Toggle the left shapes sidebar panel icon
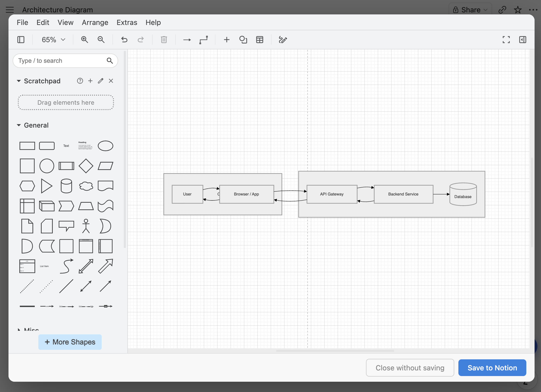541x392 pixels. [21, 40]
